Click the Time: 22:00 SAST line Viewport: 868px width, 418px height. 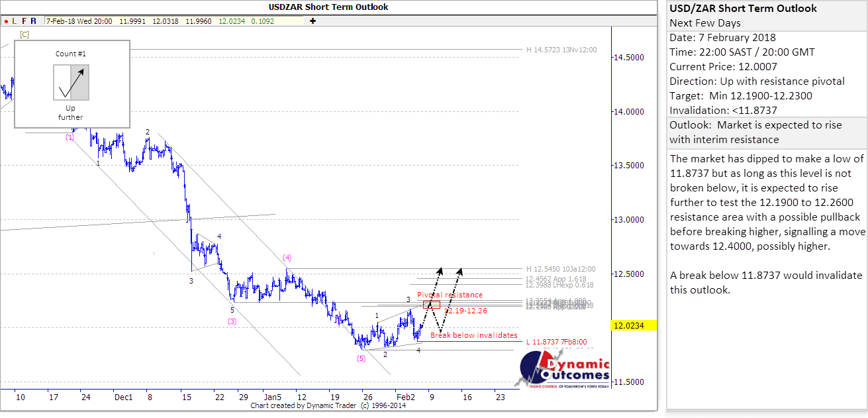[742, 52]
